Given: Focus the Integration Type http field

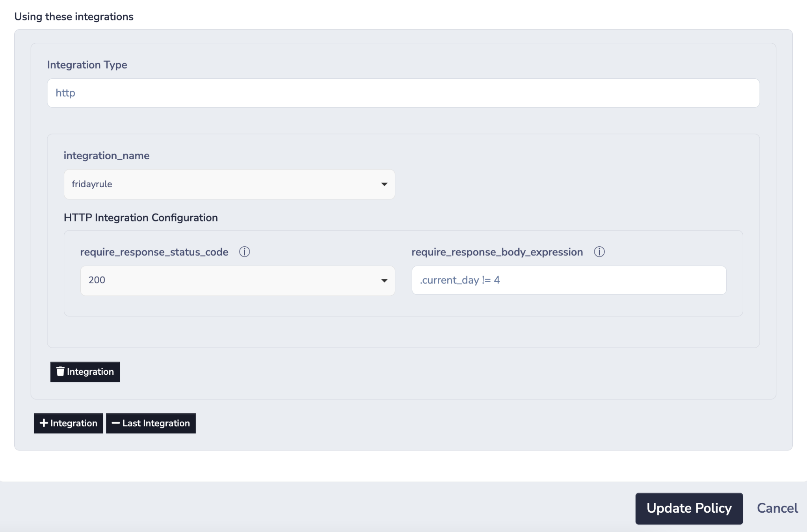Looking at the screenshot, I should (x=403, y=93).
